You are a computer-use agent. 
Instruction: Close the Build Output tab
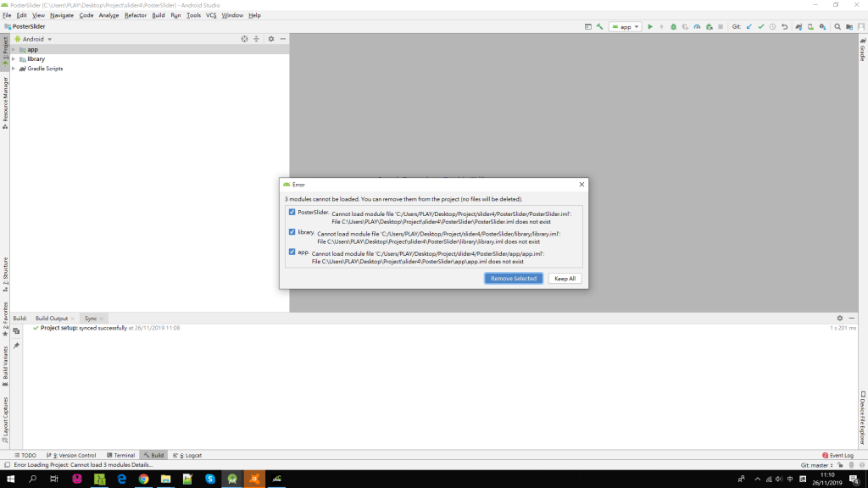[73, 319]
